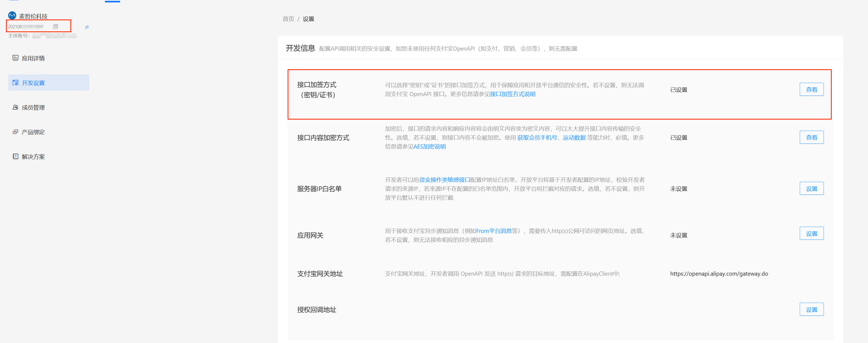Screen dimensions: 868x343
Task: Click the 麦哲伦科技 app name
Action: [33, 16]
